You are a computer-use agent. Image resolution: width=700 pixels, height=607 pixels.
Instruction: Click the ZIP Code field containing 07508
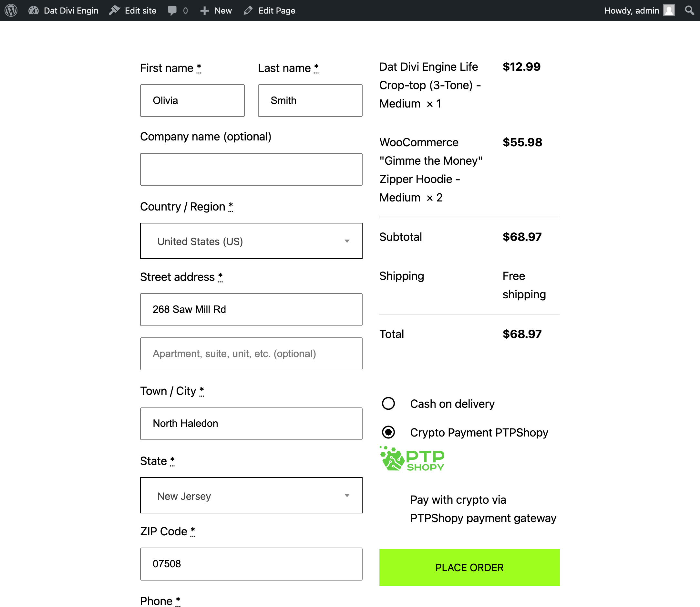[x=251, y=564]
